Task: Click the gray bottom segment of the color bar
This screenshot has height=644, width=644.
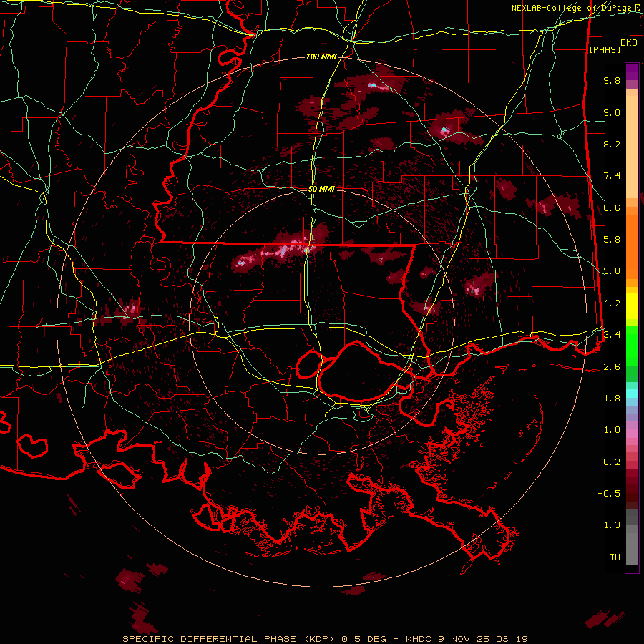Action: pyautogui.click(x=632, y=545)
